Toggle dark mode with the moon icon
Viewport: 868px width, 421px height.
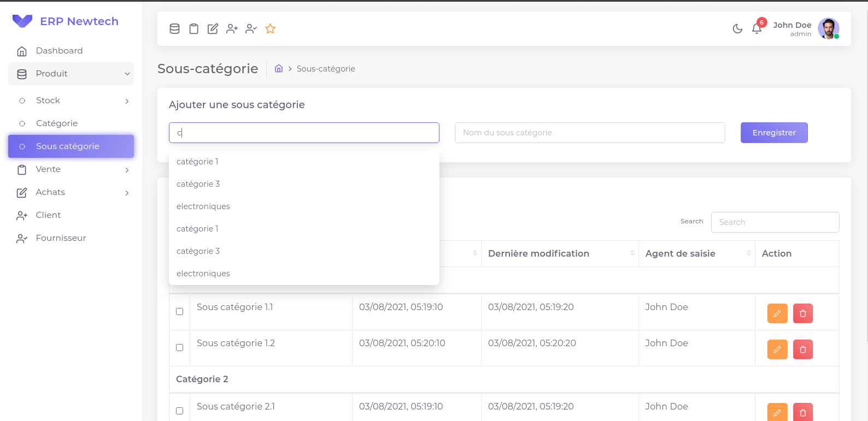click(737, 29)
